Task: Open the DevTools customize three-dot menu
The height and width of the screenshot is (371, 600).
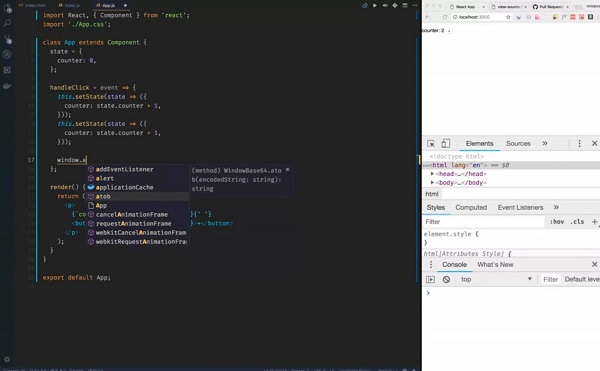Action: [579, 143]
